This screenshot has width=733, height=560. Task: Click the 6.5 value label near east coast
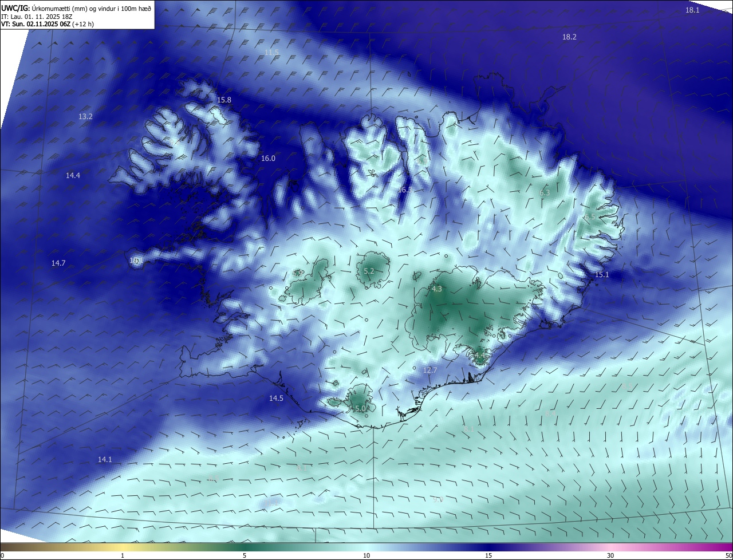(589, 217)
